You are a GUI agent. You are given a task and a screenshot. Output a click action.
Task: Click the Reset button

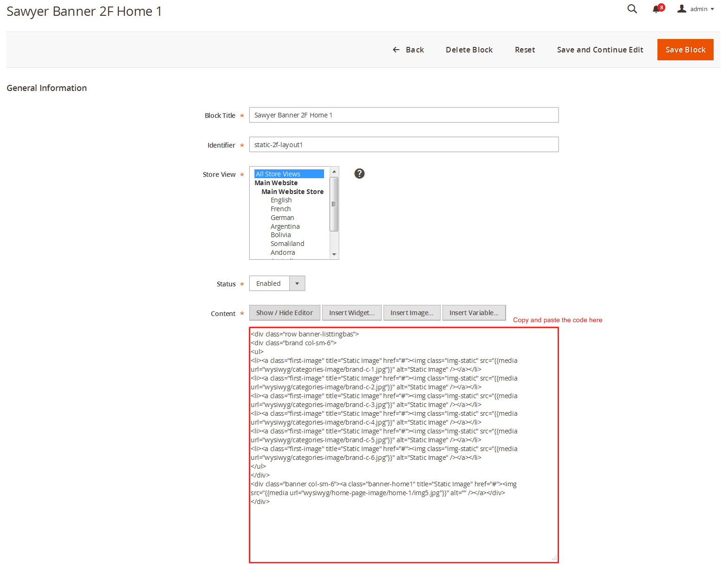pyautogui.click(x=525, y=50)
